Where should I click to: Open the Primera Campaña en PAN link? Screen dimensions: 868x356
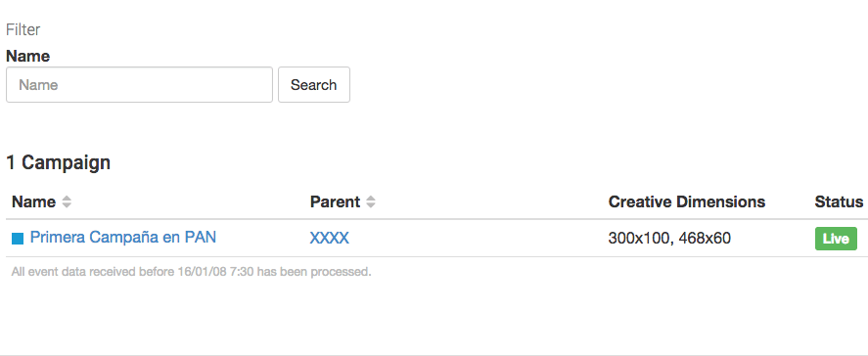pos(123,238)
